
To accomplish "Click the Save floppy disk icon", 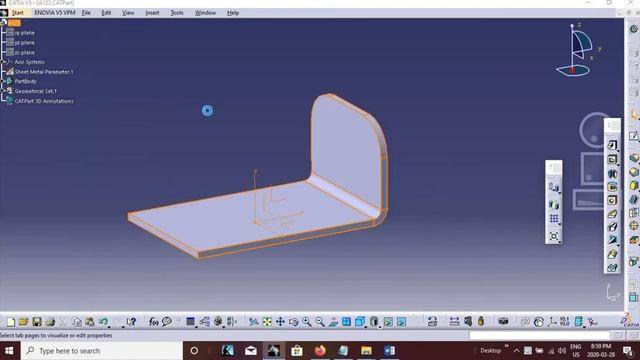I will pos(37,322).
